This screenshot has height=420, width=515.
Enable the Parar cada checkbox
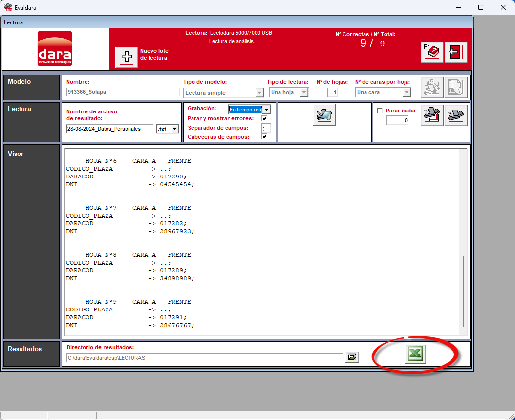click(380, 111)
